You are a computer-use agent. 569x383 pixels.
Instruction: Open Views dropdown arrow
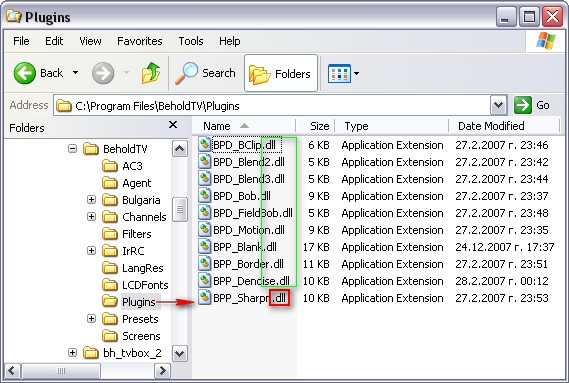click(356, 74)
